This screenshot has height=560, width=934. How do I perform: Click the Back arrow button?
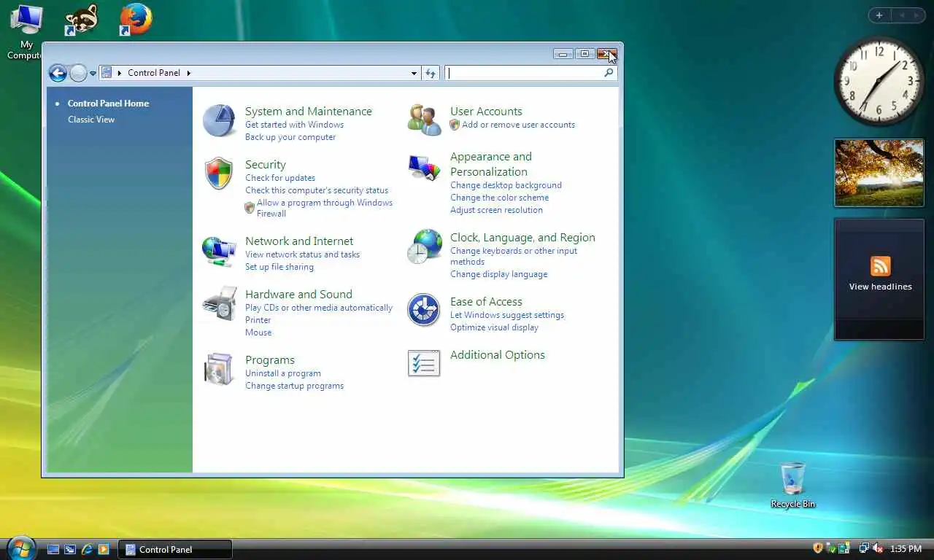point(58,73)
